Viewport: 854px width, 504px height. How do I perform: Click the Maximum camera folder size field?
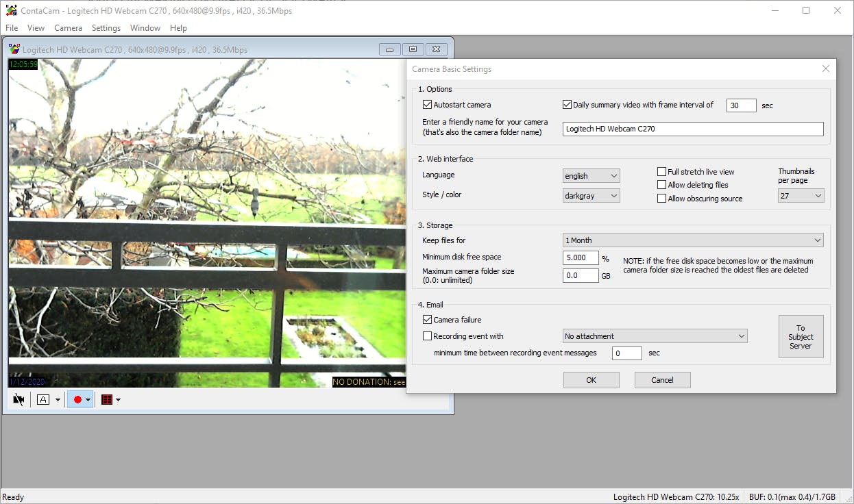(581, 275)
